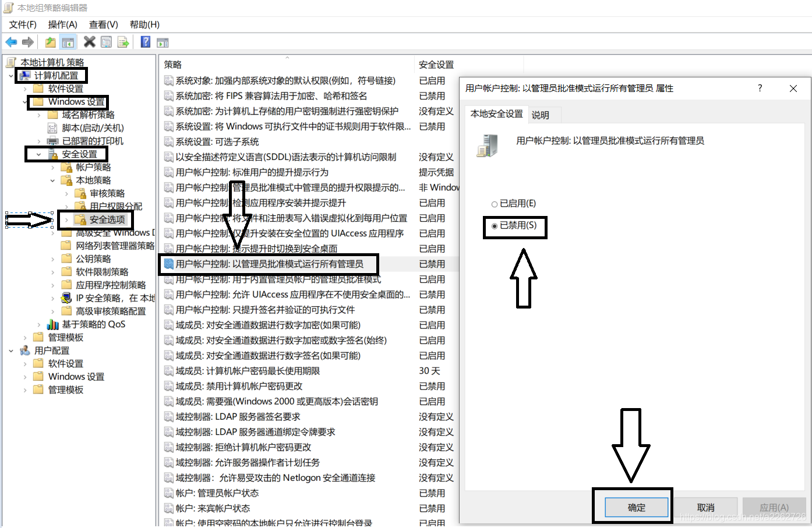Screen dimensions: 812x528
Task: Click the 审核策略 folder icon
Action: 80,193
